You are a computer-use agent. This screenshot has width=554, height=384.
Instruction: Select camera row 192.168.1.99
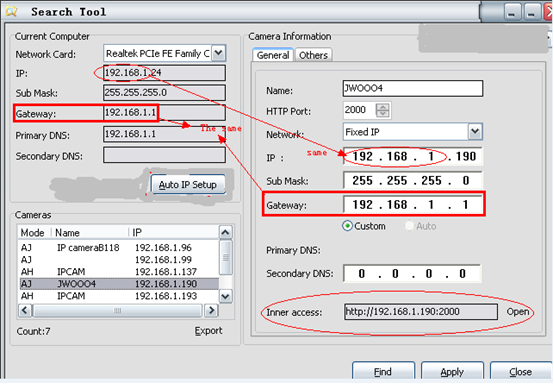click(x=119, y=260)
